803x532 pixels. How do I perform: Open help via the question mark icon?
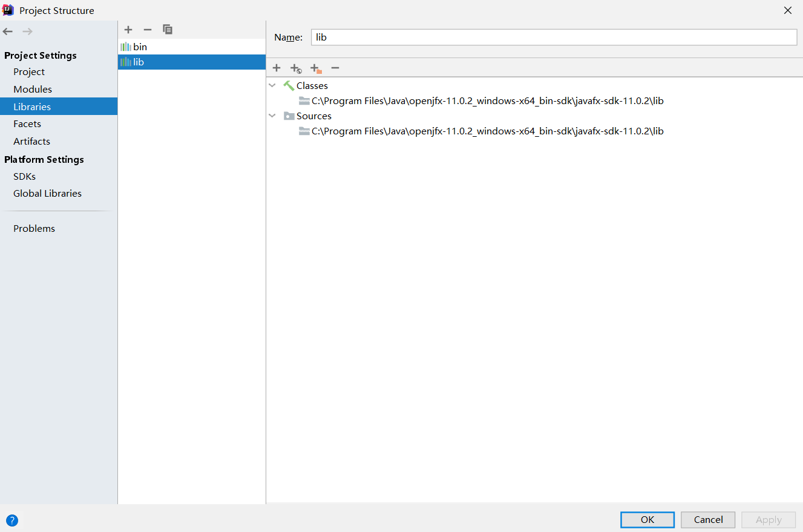pos(11,521)
